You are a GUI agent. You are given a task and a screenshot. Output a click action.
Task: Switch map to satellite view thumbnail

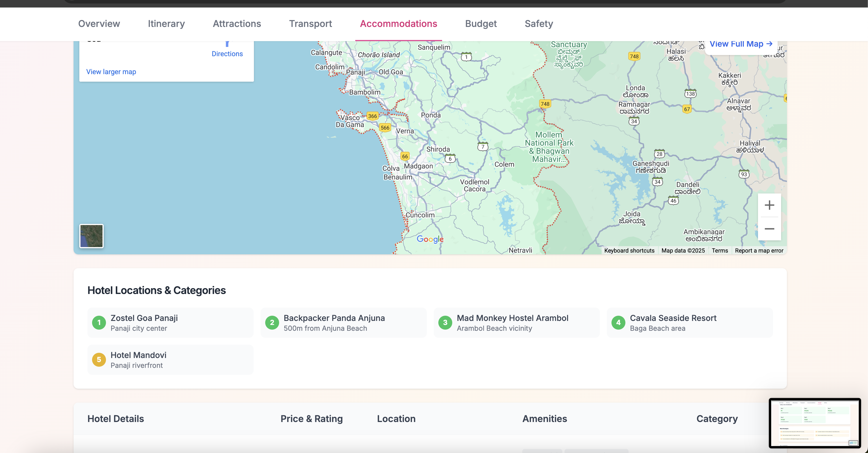91,236
